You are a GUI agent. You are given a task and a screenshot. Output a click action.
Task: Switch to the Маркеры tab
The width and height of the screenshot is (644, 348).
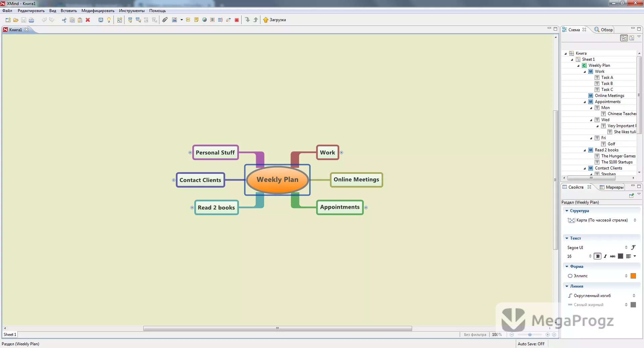(611, 187)
